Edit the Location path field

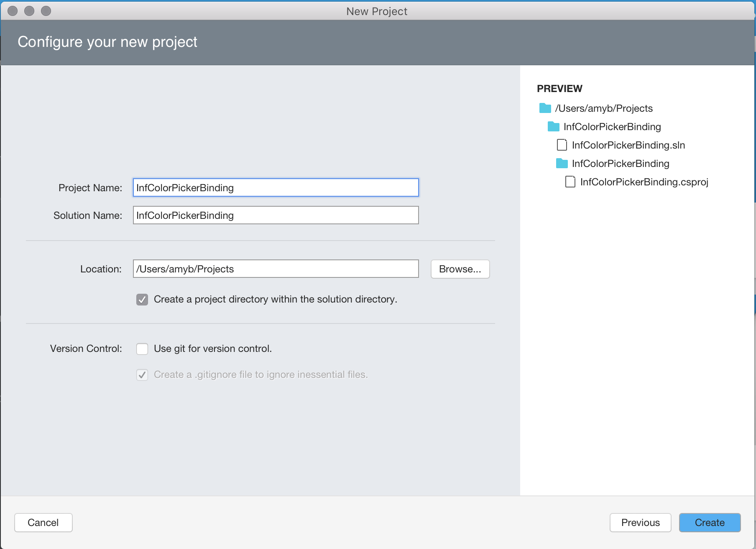(x=275, y=269)
